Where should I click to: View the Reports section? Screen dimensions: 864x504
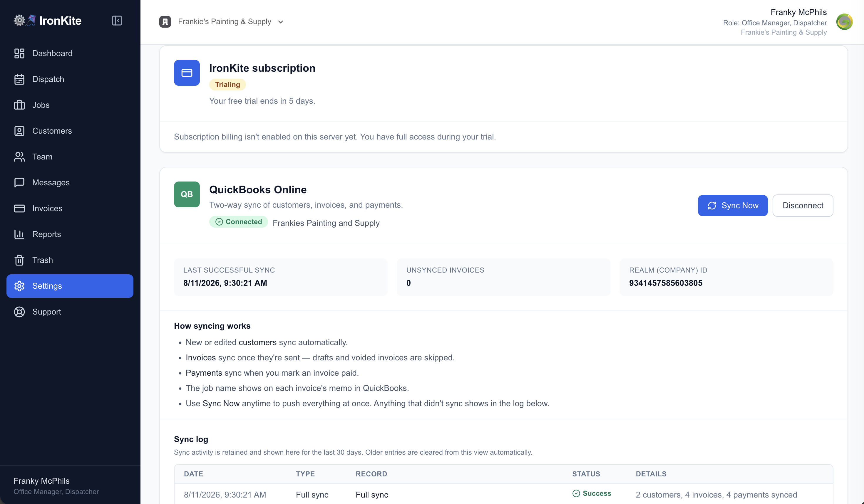[x=70, y=234]
